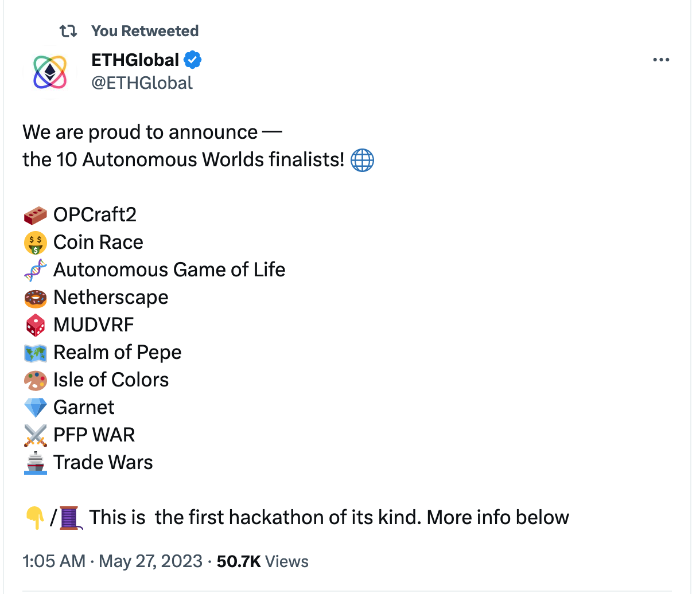700x594 pixels.
Task: Click the 50.7K Views count
Action: click(262, 561)
